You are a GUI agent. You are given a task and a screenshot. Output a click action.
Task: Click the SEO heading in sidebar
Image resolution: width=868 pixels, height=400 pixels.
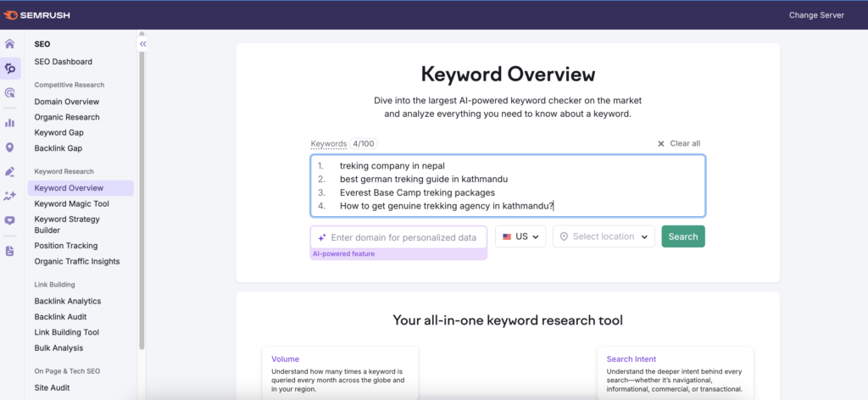pyautogui.click(x=42, y=44)
